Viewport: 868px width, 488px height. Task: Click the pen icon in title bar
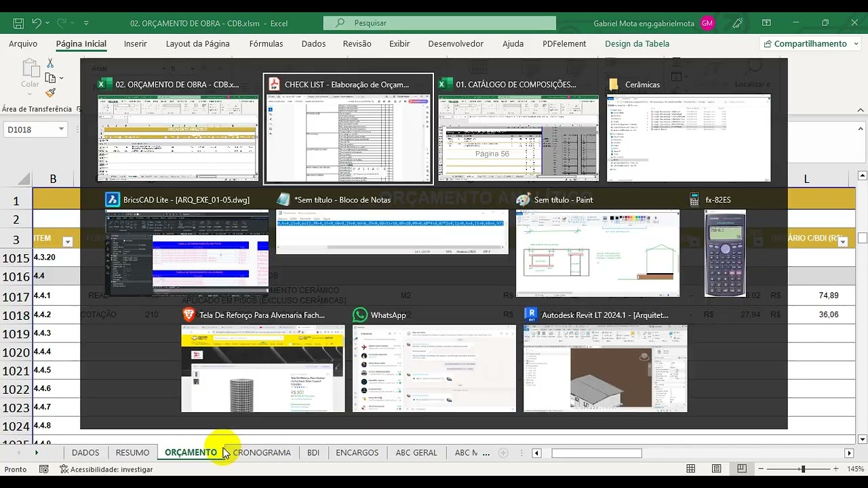[738, 23]
